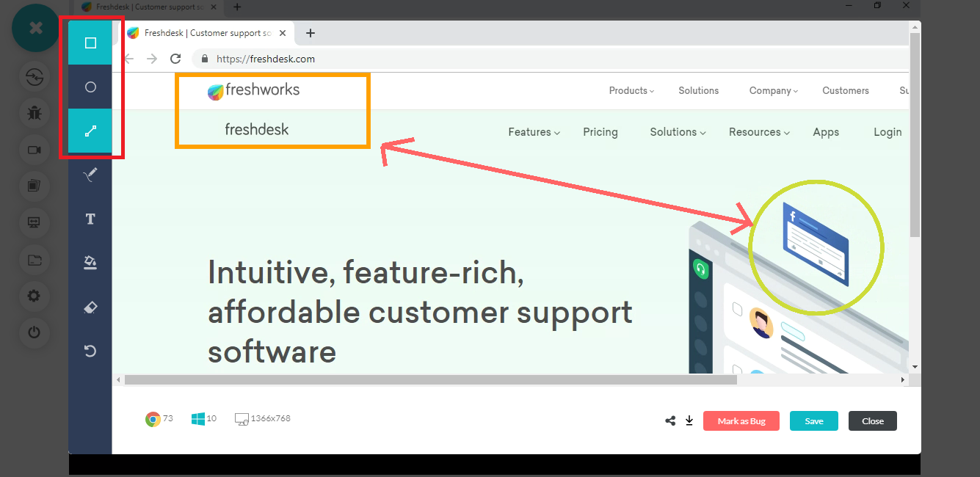This screenshot has width=980, height=477.
Task: Open the paint bucket color fill tool
Action: (x=90, y=263)
